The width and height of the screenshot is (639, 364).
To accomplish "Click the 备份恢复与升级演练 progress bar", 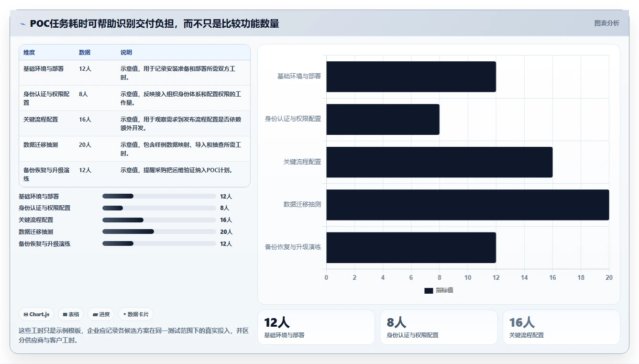I will [x=159, y=243].
